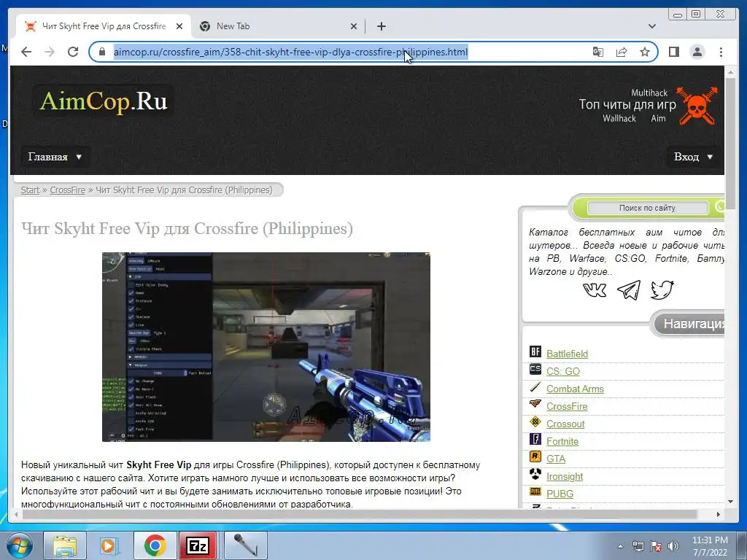Image resolution: width=747 pixels, height=560 pixels.
Task: Show hidden system tray icons
Action: click(x=620, y=547)
